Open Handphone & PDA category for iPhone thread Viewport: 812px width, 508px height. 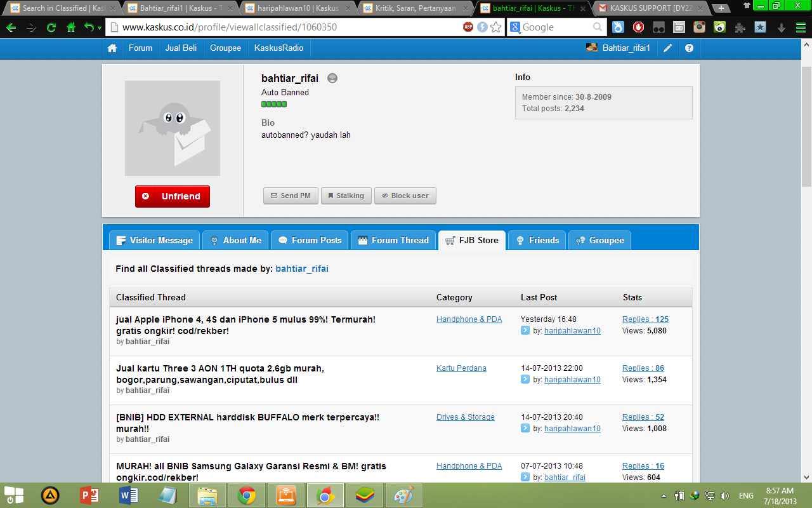(469, 319)
